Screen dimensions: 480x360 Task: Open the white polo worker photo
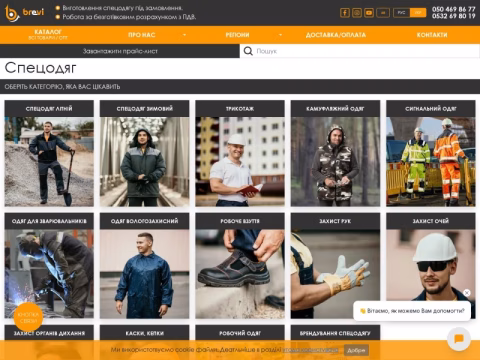coord(240,161)
